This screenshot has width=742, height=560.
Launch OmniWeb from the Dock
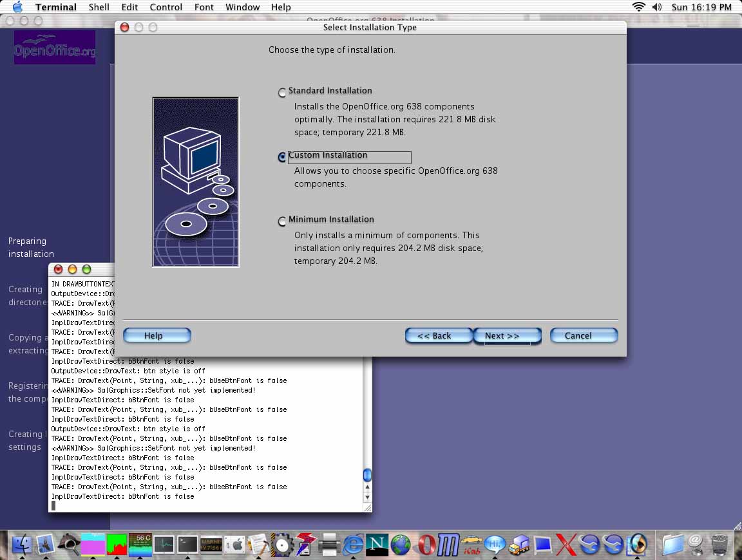point(448,545)
